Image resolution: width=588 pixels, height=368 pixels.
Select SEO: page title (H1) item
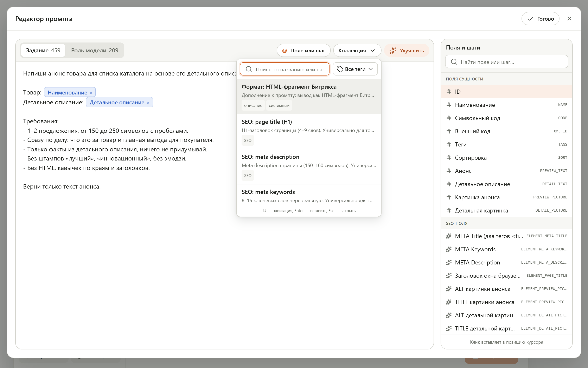[309, 131]
